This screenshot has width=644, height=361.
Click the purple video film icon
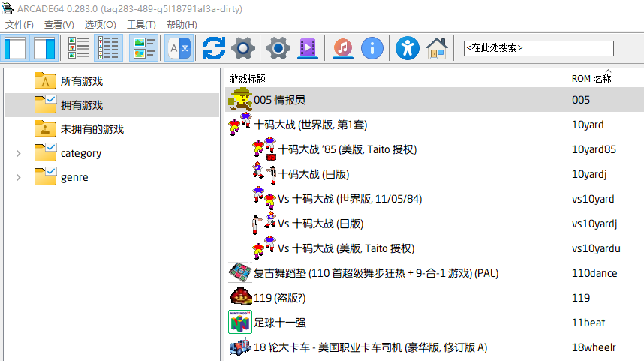point(307,48)
